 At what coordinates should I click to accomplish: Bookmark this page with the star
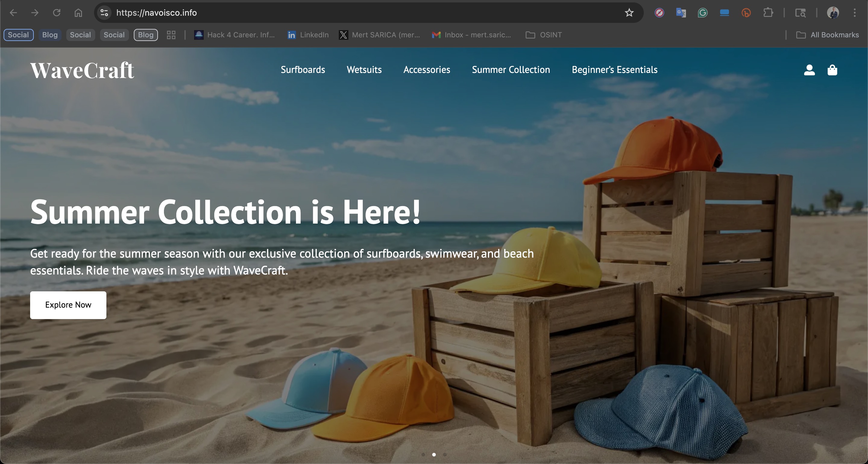629,13
